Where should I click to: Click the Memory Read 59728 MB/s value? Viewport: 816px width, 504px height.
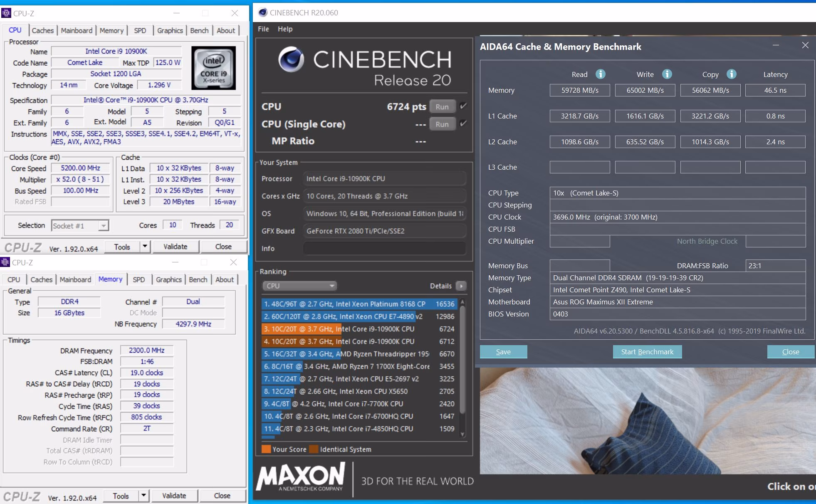[580, 90]
